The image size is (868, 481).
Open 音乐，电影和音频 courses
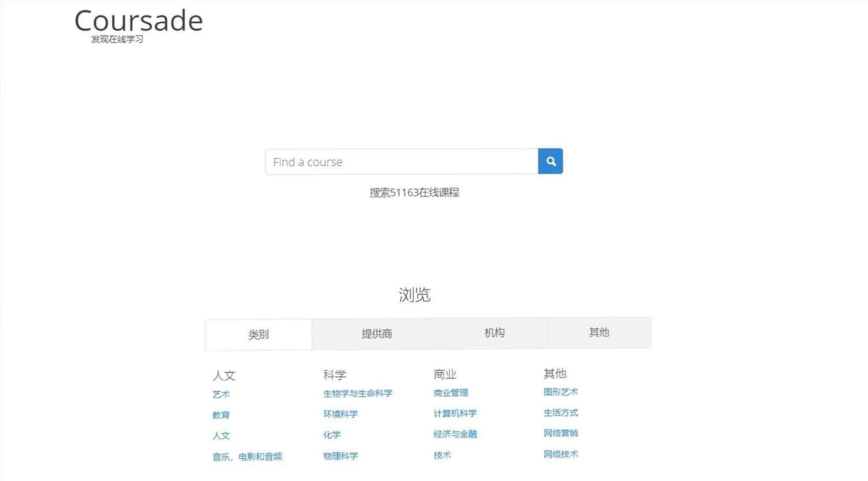(247, 457)
